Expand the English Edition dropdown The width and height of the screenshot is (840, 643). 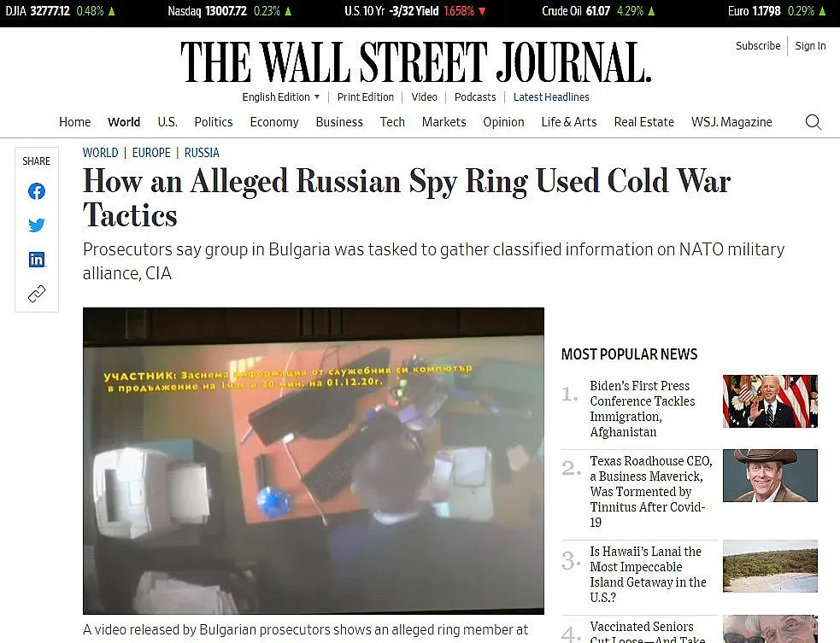pyautogui.click(x=281, y=96)
